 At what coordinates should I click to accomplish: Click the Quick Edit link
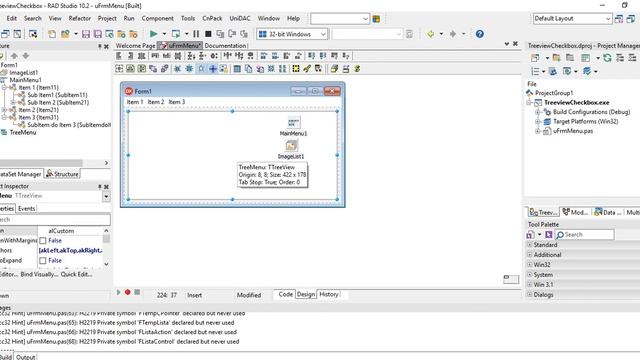tap(76, 274)
